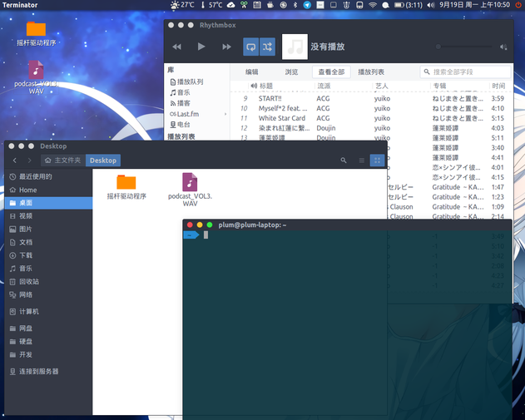The width and height of the screenshot is (525, 420).
Task: Select 播客 in Rhythmbox sidebar
Action: click(x=180, y=103)
